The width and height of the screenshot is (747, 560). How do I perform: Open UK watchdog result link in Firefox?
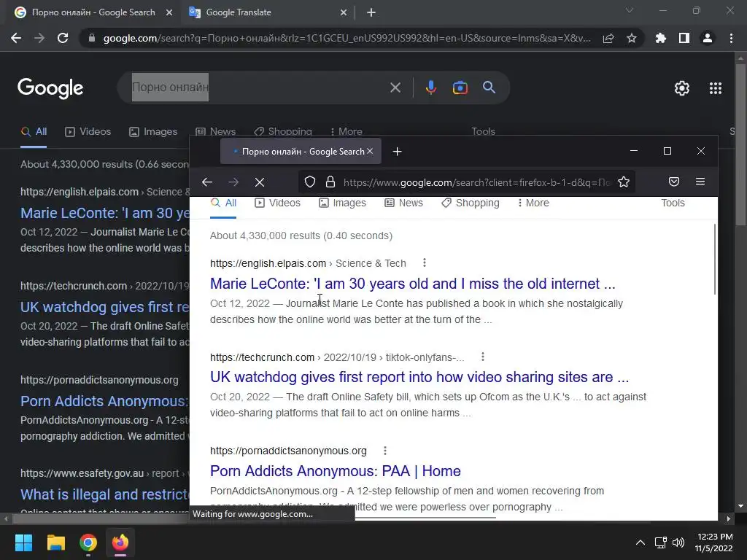point(419,377)
